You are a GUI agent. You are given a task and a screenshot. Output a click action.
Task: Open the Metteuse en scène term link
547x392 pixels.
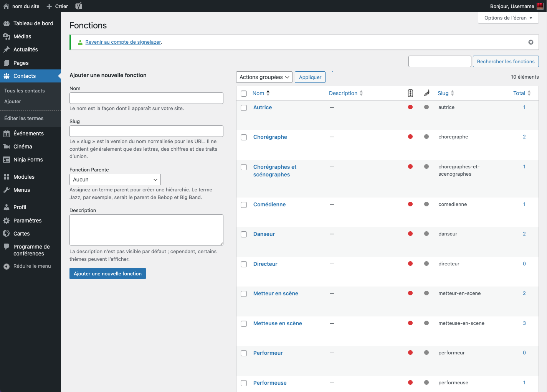(x=278, y=323)
